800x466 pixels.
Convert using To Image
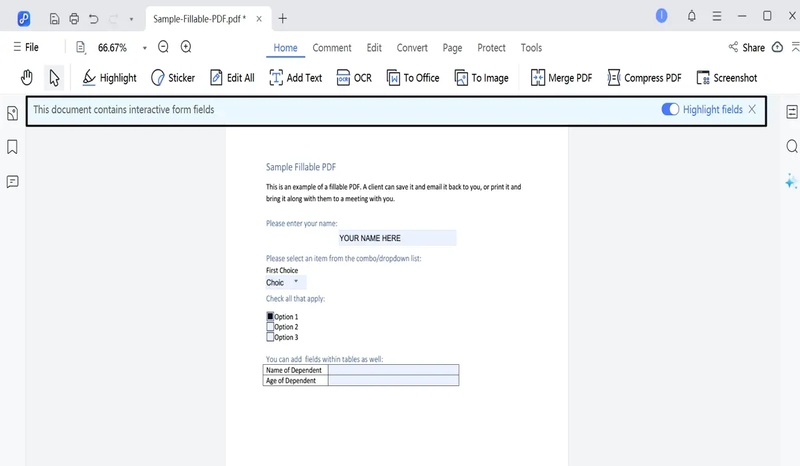[x=482, y=78]
